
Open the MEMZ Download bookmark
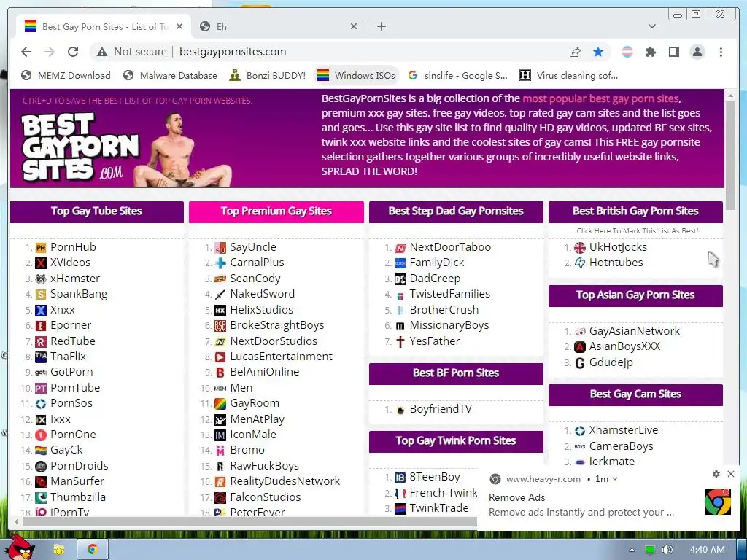(x=66, y=75)
